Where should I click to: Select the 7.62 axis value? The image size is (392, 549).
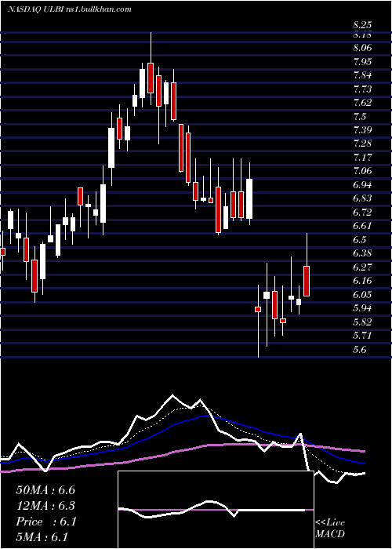point(362,103)
